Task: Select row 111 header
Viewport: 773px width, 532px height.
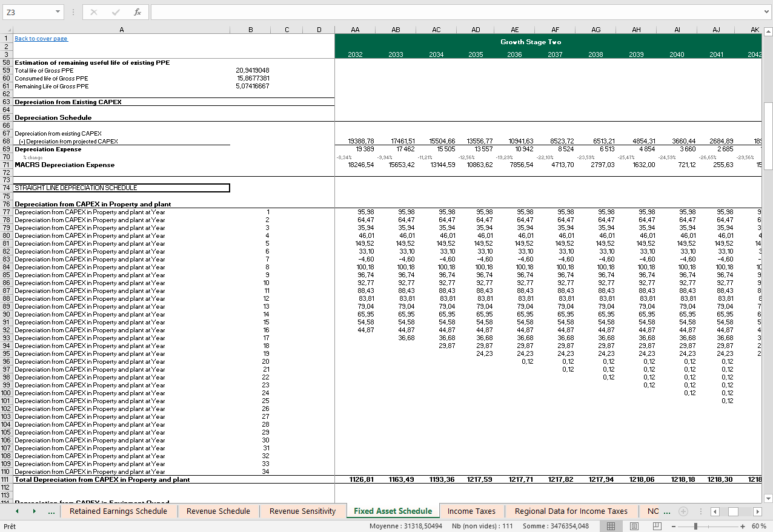Action: tap(6, 479)
